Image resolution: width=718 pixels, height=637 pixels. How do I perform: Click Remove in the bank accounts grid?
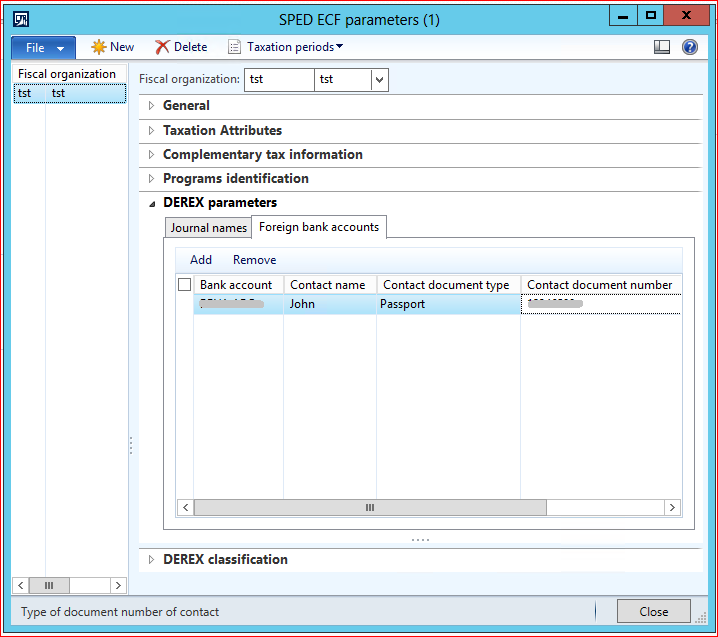(x=255, y=260)
